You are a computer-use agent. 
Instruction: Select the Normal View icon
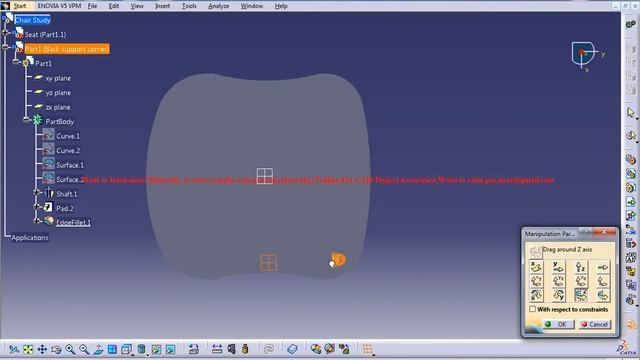[x=98, y=349]
